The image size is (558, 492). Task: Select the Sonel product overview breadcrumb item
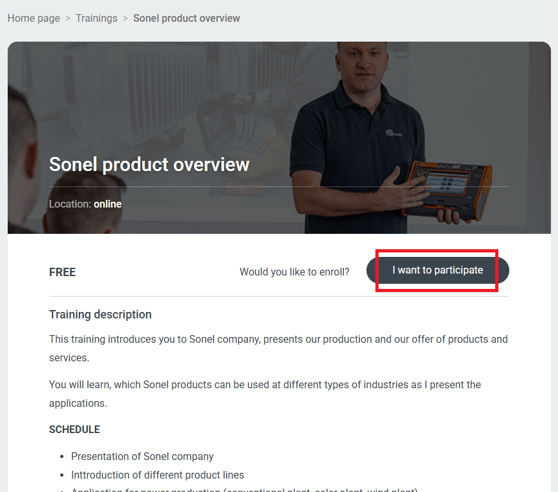point(186,18)
